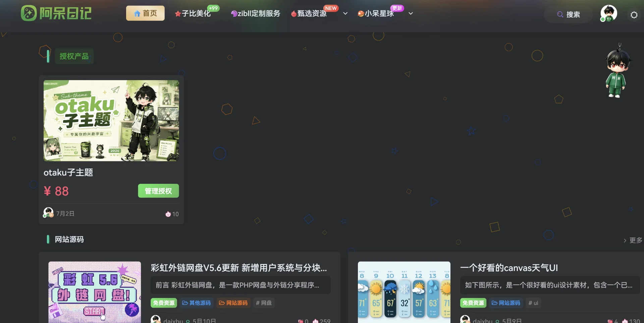This screenshot has height=323, width=644.
Task: Open the 小呆星球 menu item
Action: pos(376,13)
